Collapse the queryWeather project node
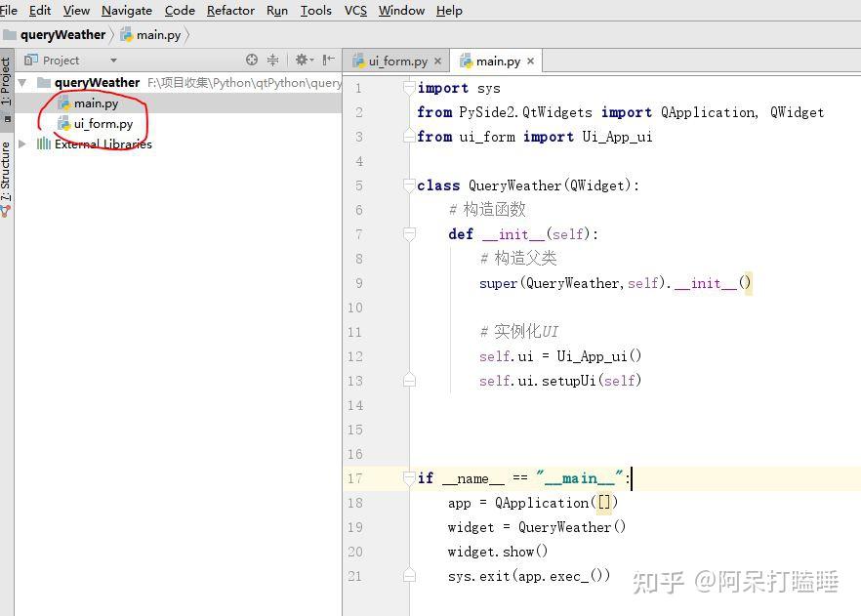The height and width of the screenshot is (616, 861). tap(21, 82)
